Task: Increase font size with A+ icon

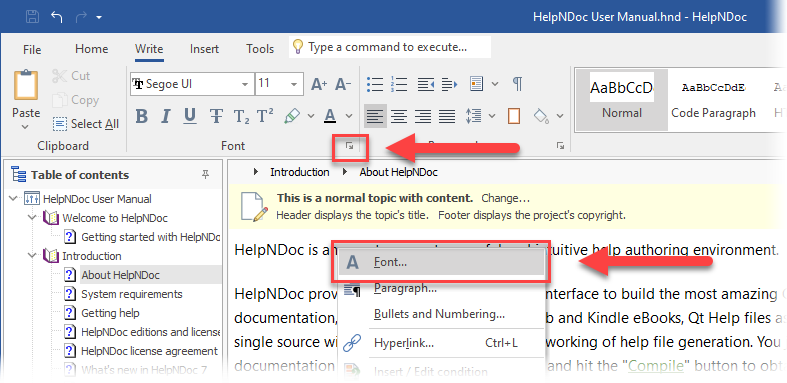Action: click(x=319, y=84)
